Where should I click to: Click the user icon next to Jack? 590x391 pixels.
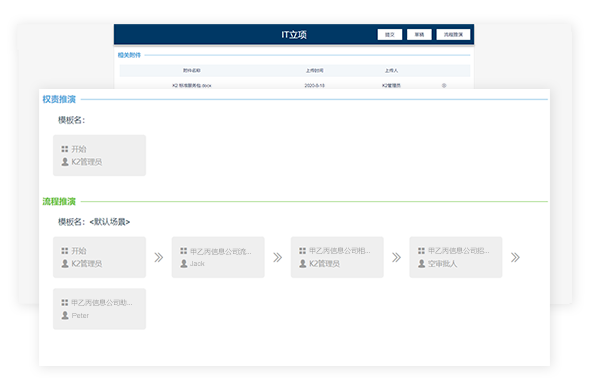pos(184,263)
